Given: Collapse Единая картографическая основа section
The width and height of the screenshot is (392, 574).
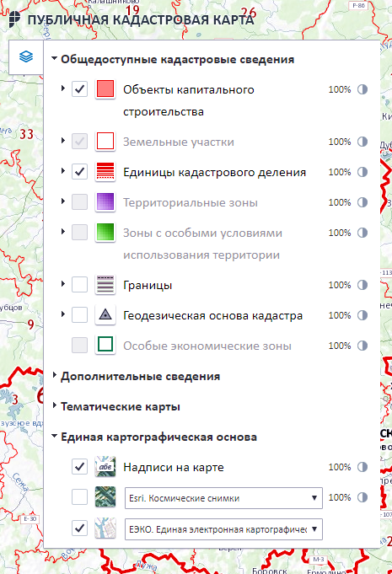Looking at the screenshot, I should pos(55,436).
